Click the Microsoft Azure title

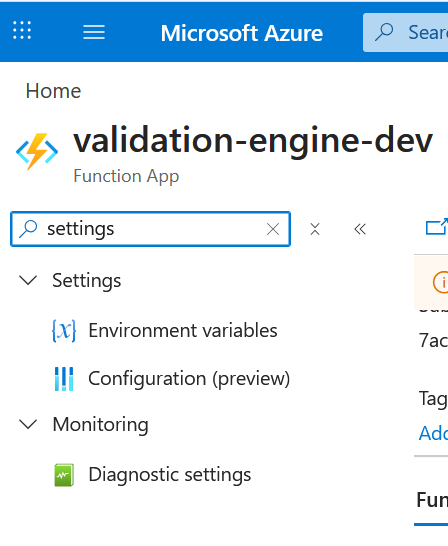point(242,33)
